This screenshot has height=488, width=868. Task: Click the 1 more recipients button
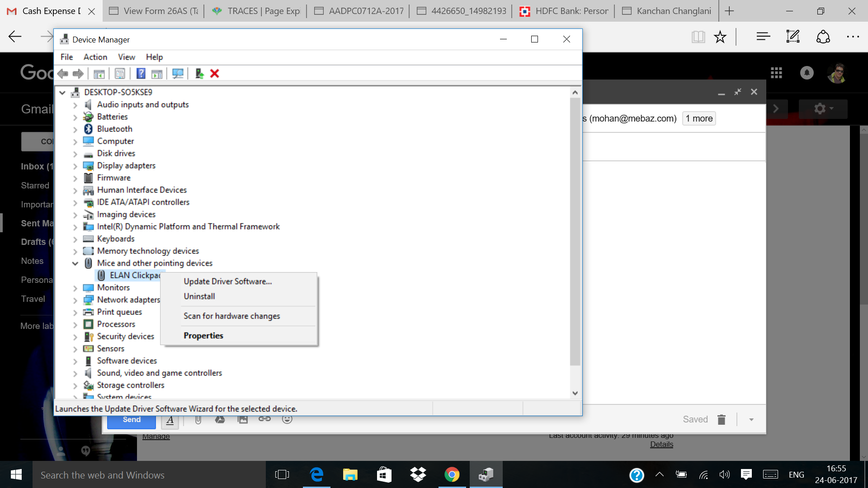click(x=699, y=118)
